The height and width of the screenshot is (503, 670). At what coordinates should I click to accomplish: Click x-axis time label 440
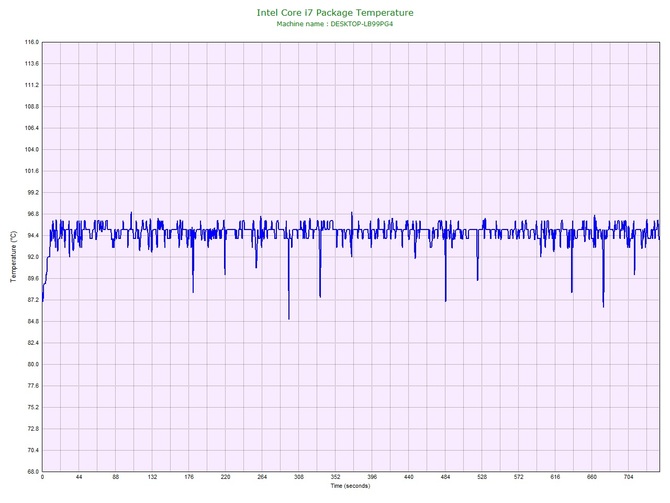point(409,477)
